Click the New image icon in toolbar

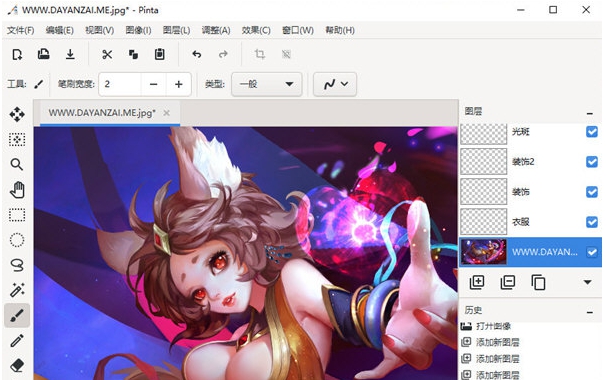17,54
